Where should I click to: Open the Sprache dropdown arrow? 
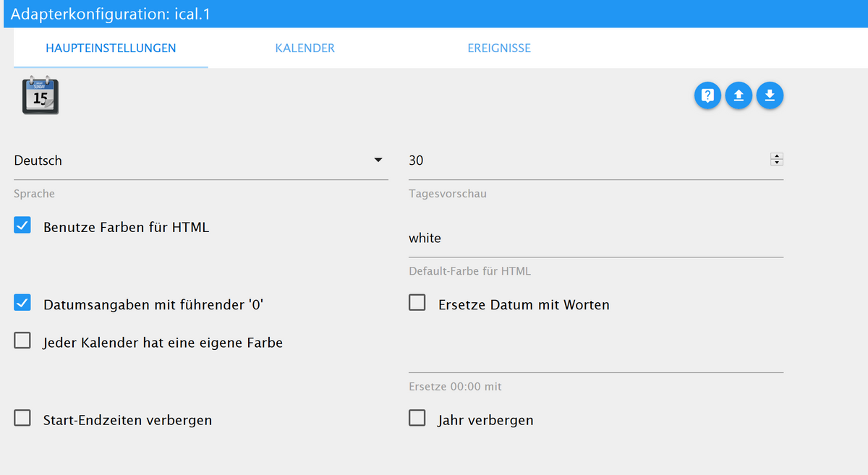tap(378, 160)
